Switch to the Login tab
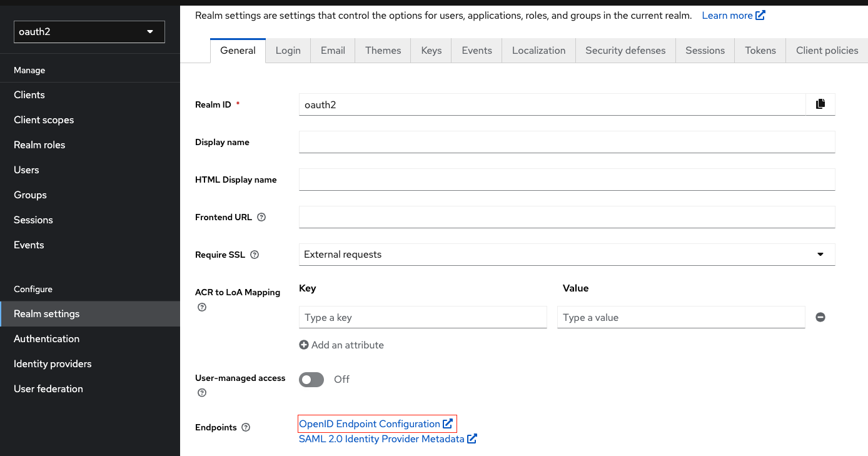 click(x=288, y=51)
